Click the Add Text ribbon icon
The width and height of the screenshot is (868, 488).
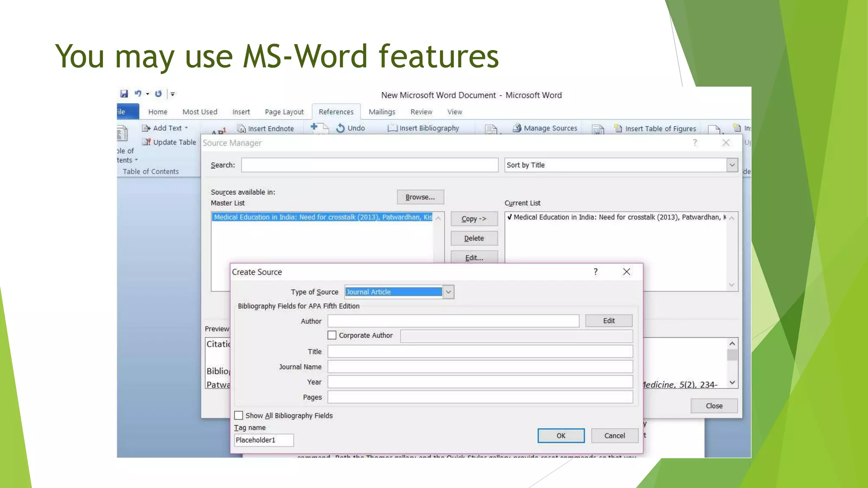(146, 128)
